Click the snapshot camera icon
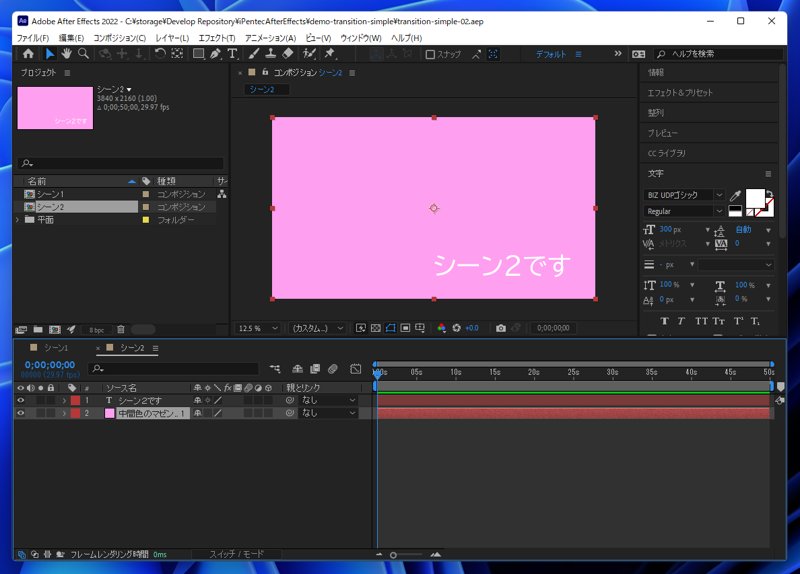This screenshot has height=574, width=800. coord(501,328)
